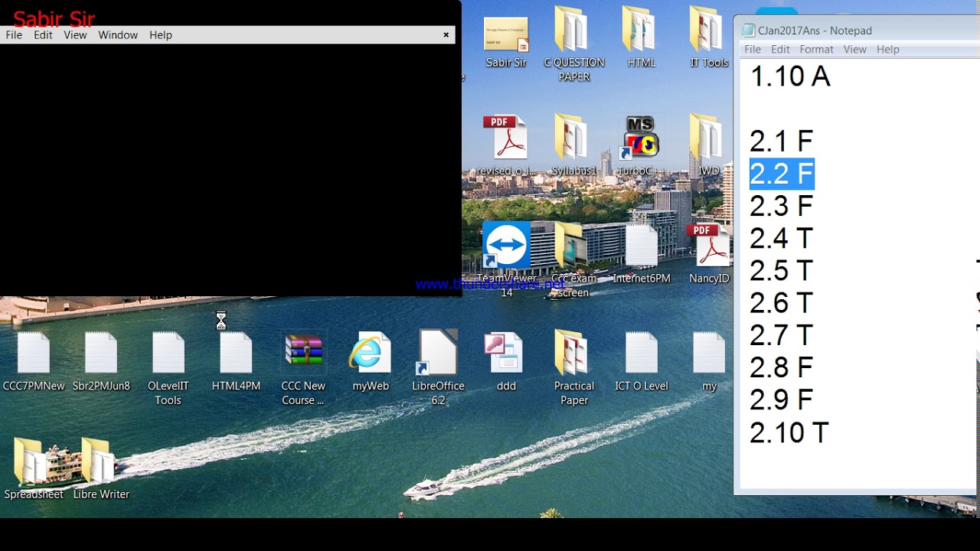Click the line '2.5 T' in Notepad

click(x=781, y=271)
